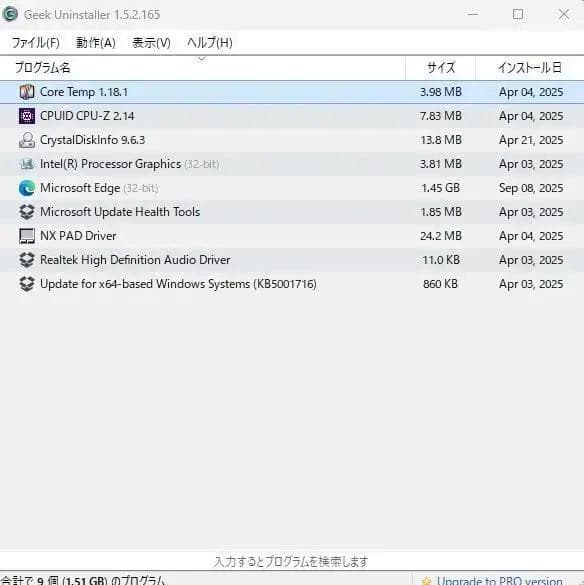This screenshot has height=585, width=584.
Task: Click the 860 KB size value
Action: (x=440, y=284)
